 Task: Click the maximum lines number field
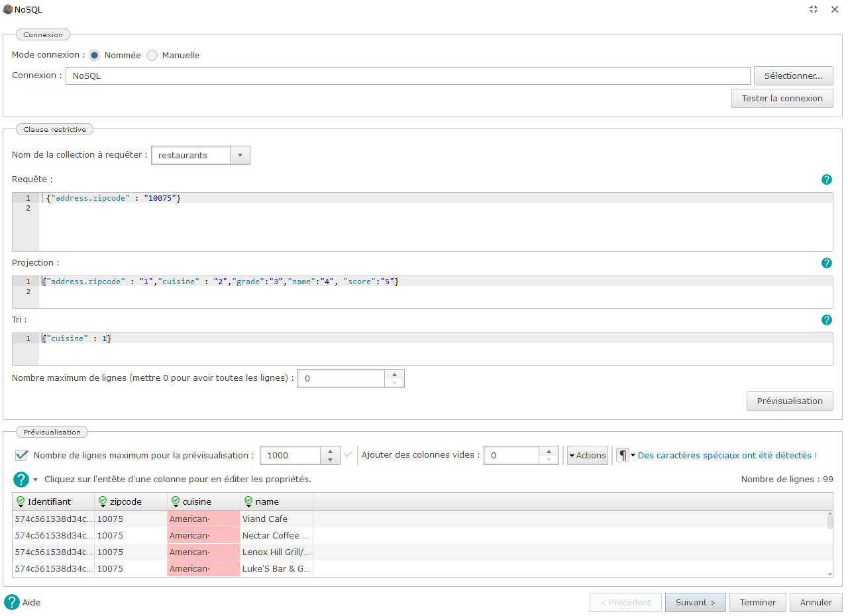[342, 379]
